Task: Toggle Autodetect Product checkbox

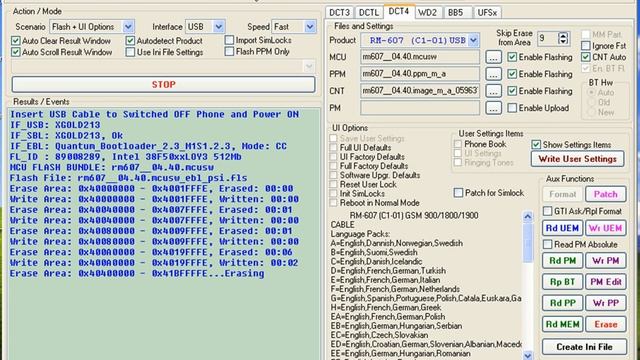Action: [x=130, y=41]
